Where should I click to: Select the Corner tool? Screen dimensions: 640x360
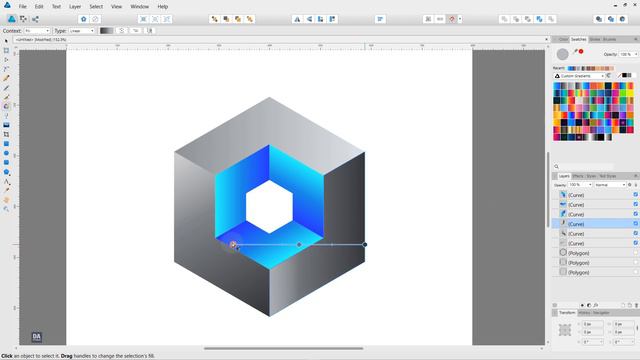pos(6,69)
